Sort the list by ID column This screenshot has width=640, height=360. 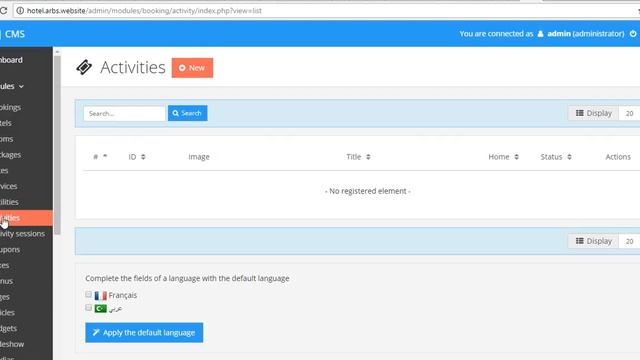(137, 157)
